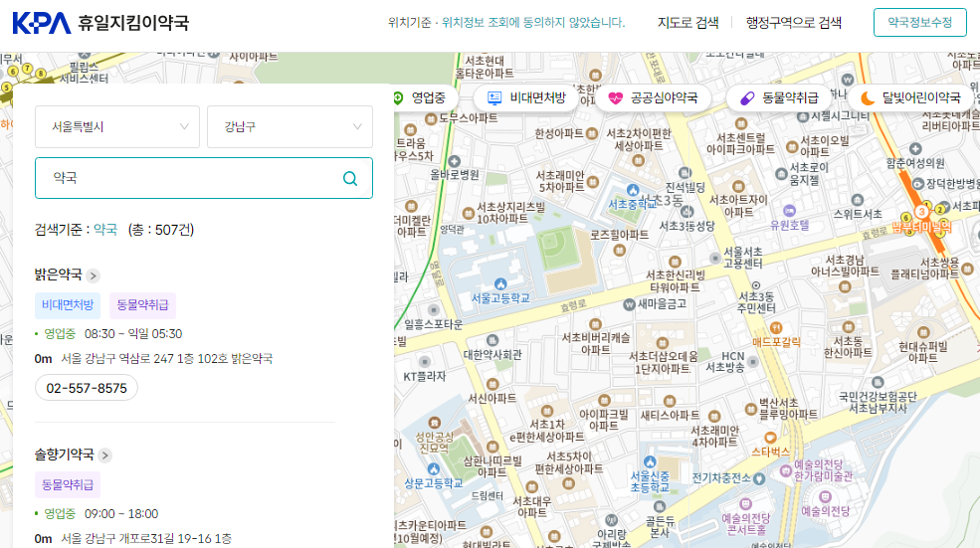Toggle the 동물약취급 map filter
Viewport: 980px width, 548px height.
[x=779, y=98]
